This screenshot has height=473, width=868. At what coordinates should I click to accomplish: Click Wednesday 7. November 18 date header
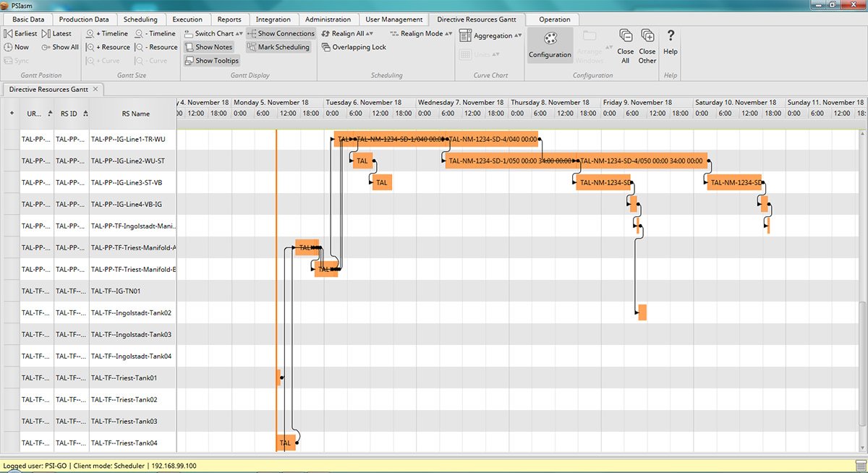[x=460, y=102]
